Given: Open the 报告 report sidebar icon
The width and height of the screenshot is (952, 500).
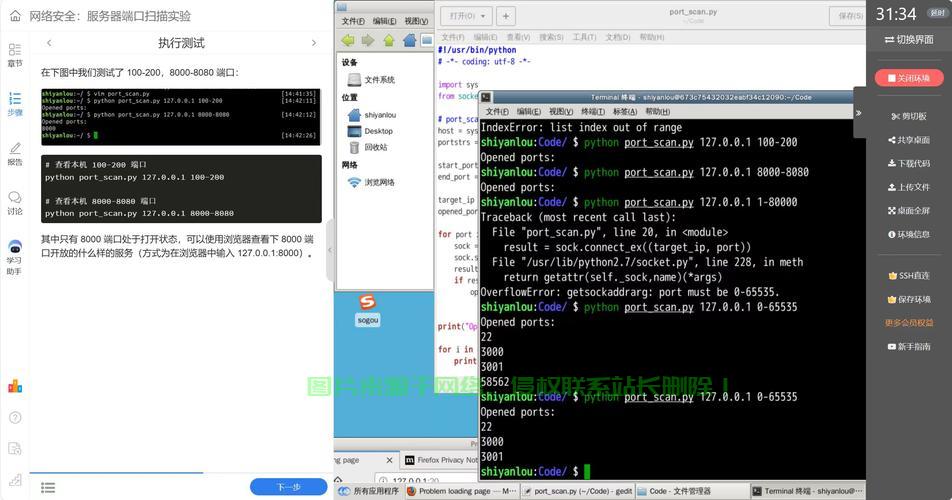Looking at the screenshot, I should pos(15,154).
